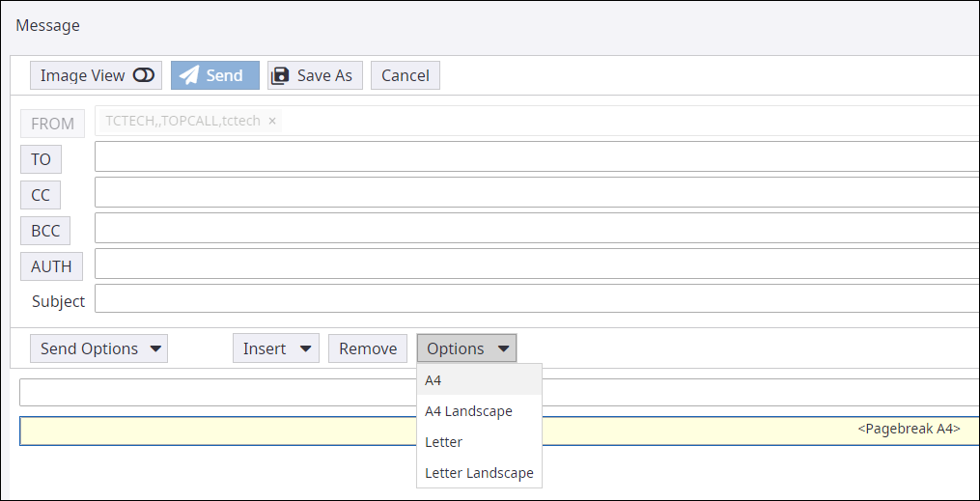Click the paper plane Send icon
Screen dimensions: 980x501
(x=190, y=75)
